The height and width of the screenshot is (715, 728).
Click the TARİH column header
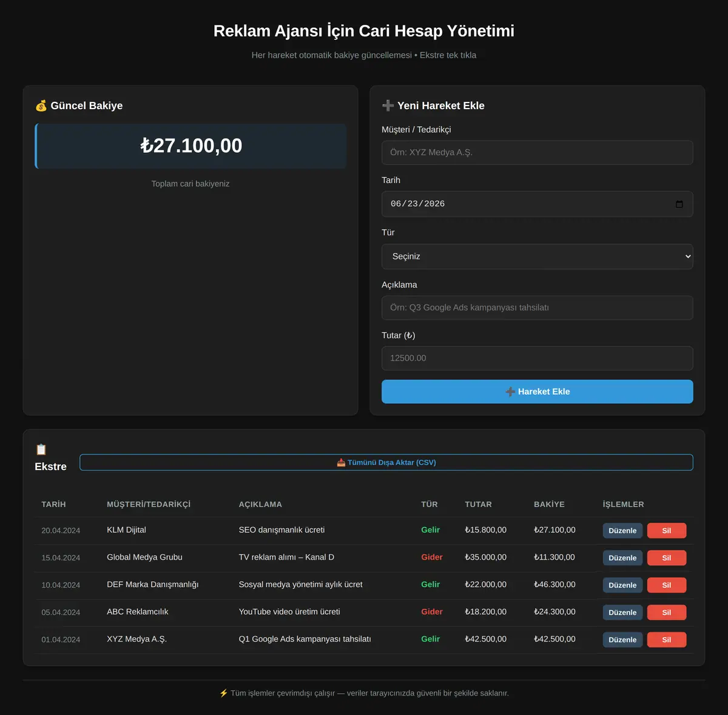tap(53, 505)
